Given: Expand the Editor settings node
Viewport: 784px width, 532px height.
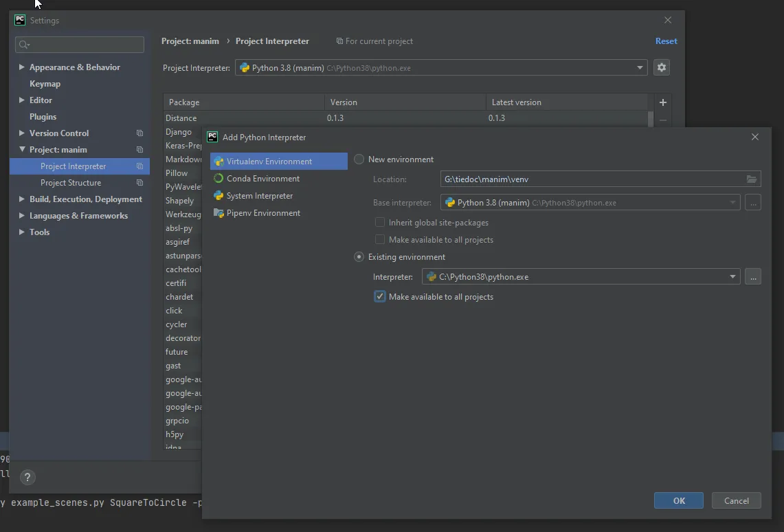Looking at the screenshot, I should (21, 100).
